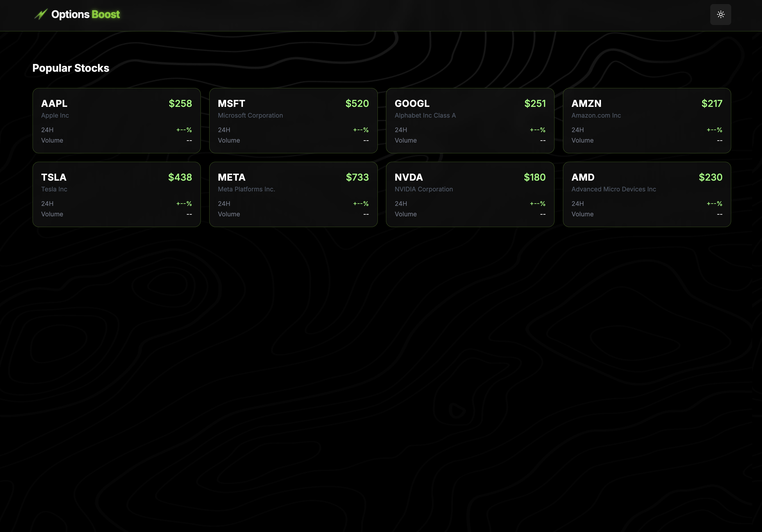Click the AAPL ticker symbol
762x532 pixels.
coord(54,103)
